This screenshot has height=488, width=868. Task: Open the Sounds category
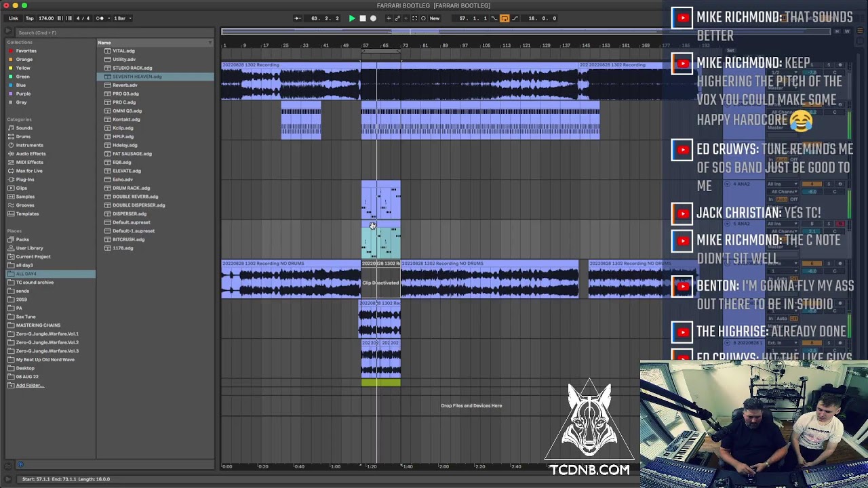[24, 128]
